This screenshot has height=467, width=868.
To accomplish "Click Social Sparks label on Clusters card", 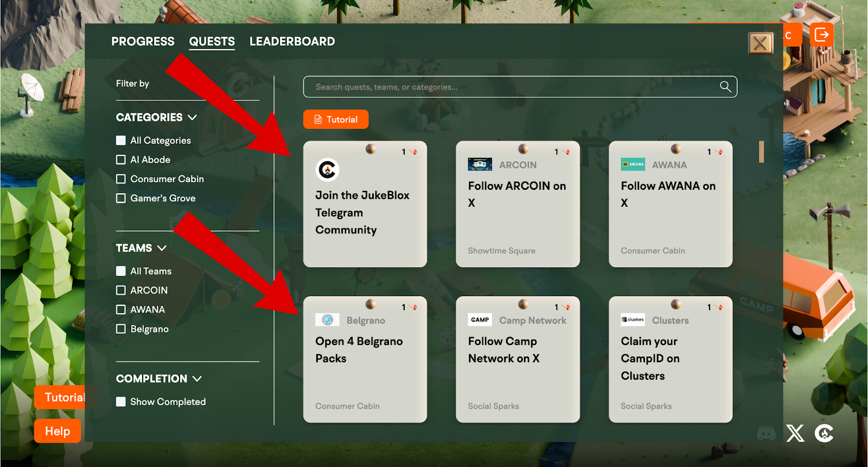I will 646,406.
